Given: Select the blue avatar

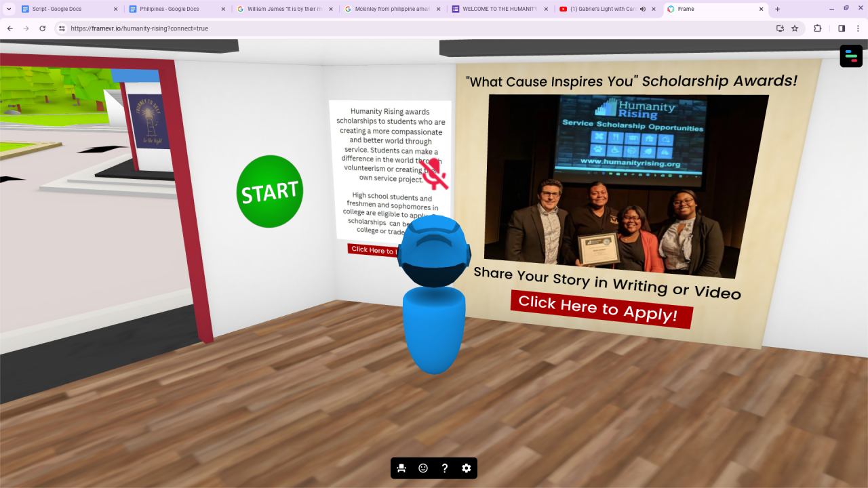Looking at the screenshot, I should click(x=434, y=295).
